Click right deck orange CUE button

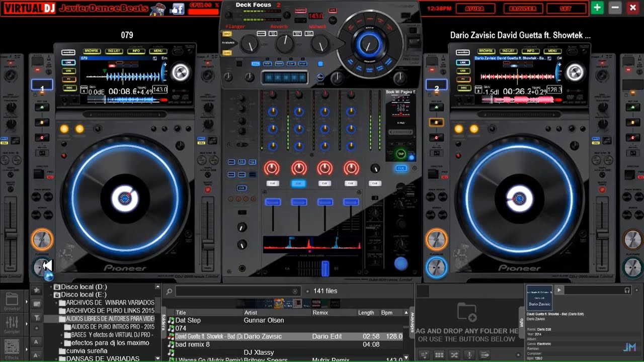(x=436, y=239)
